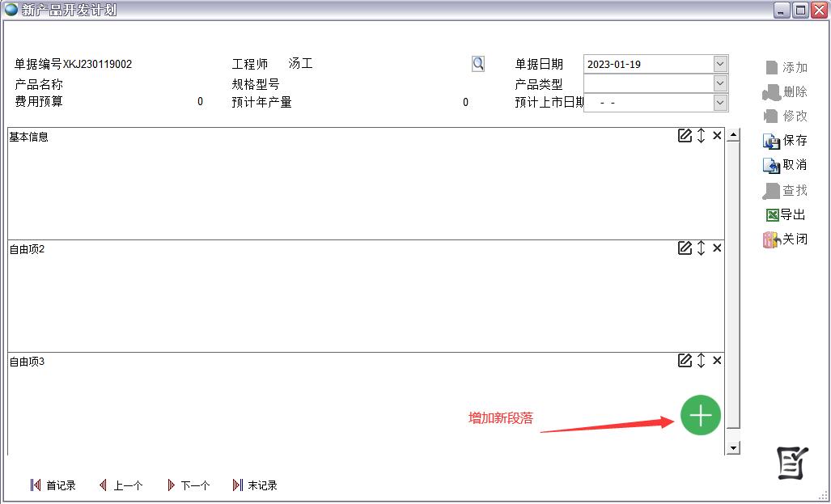Export data with the 导出 button

coord(785,214)
